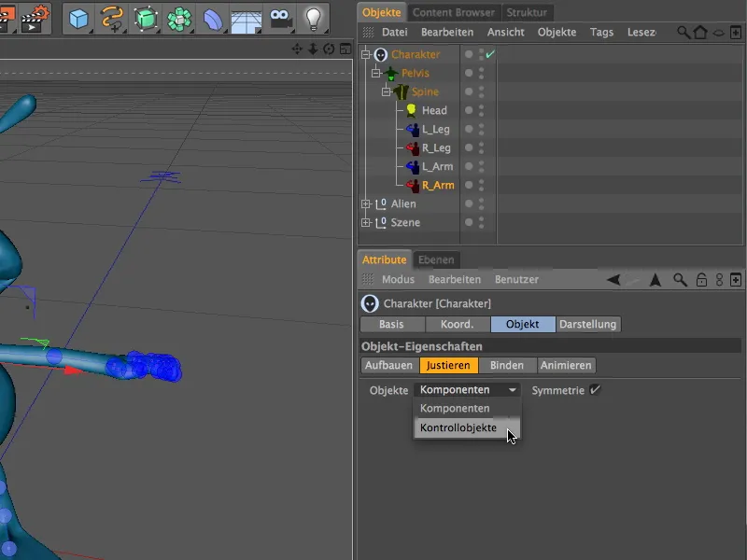Disable the Symmetrie checkbox
Image resolution: width=747 pixels, height=560 pixels.
pos(595,389)
